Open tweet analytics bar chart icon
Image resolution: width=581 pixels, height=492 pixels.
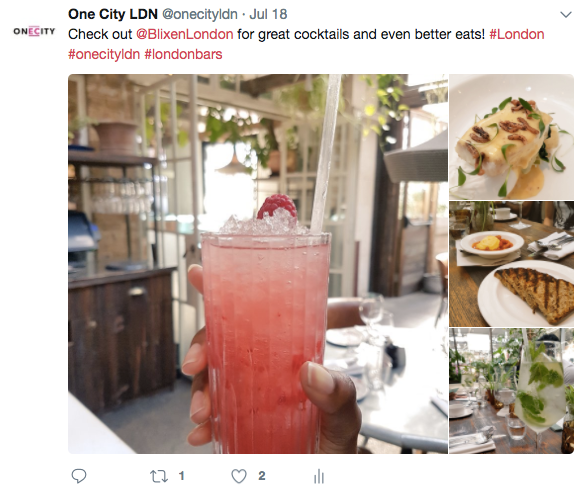pyautogui.click(x=319, y=476)
